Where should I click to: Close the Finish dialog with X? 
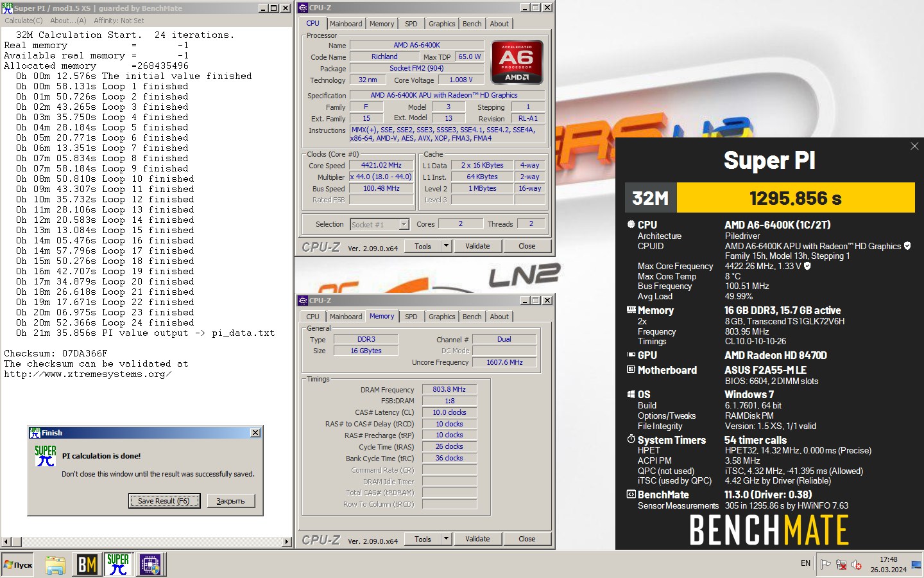pos(255,433)
